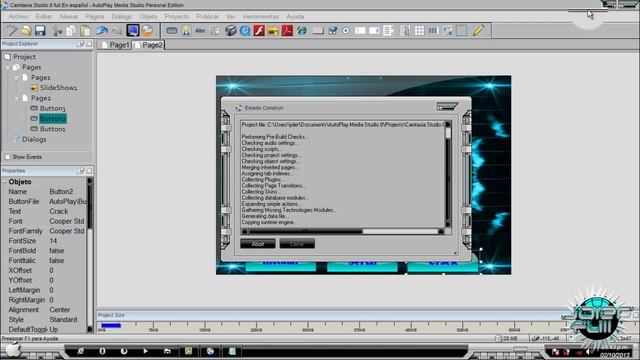The width and height of the screenshot is (640, 360).
Task: Click the pencil icon in toolbar
Action: click(x=478, y=31)
